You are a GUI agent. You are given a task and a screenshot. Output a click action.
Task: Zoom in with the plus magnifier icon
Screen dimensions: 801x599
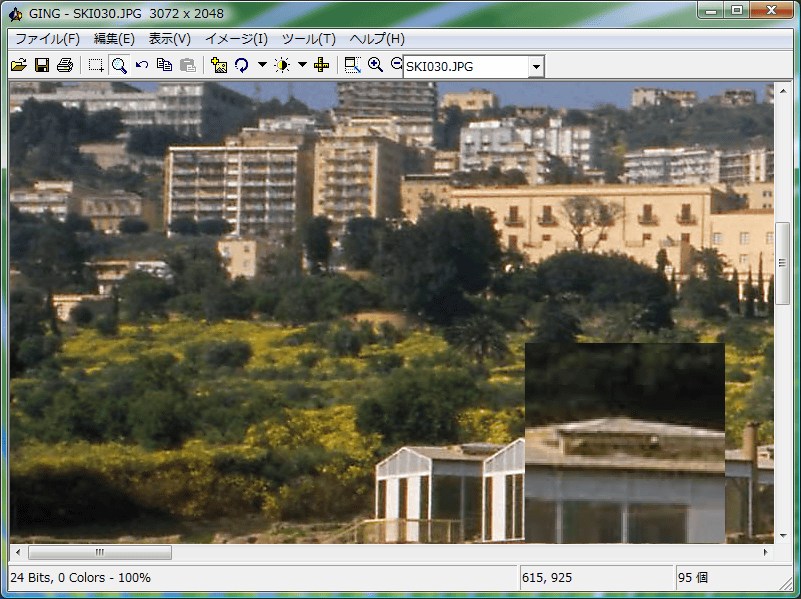pos(376,65)
